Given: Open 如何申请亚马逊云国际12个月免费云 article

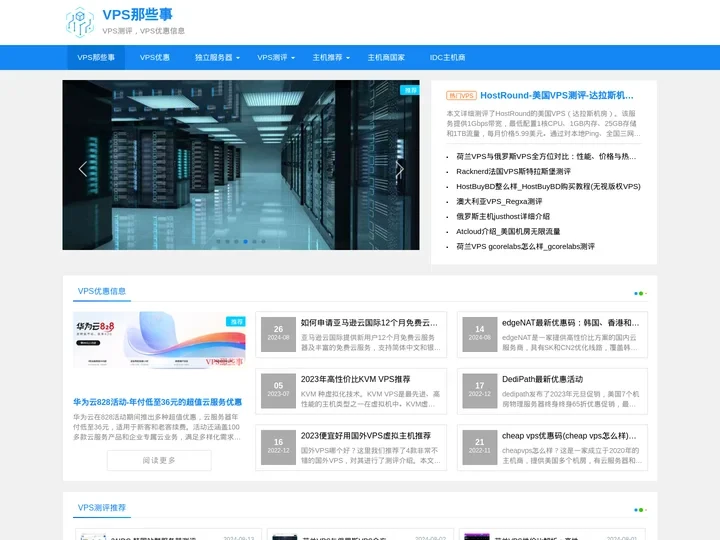Looking at the screenshot, I should point(369,323).
